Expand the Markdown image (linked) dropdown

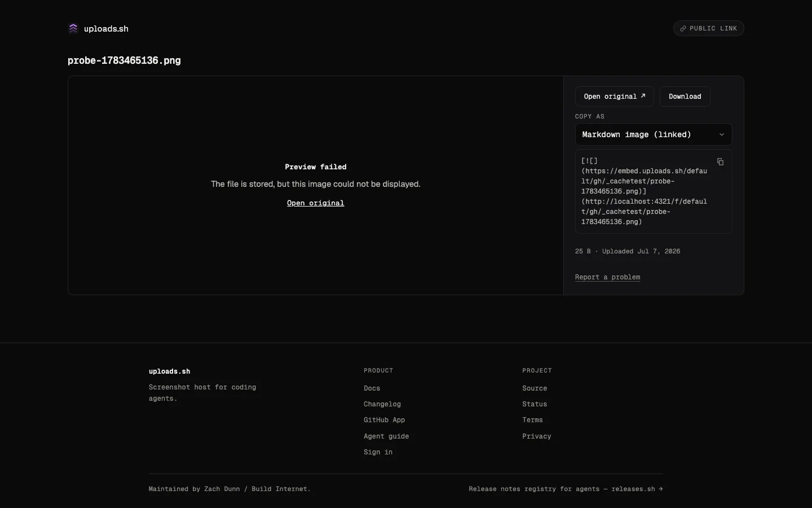(654, 134)
